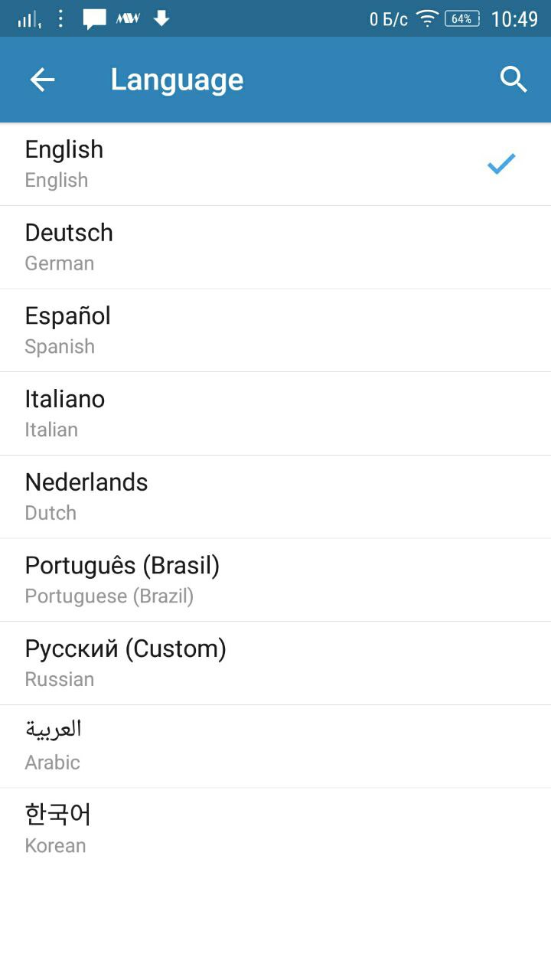This screenshot has height=980, width=551.
Task: Tap the Language header title
Action: 177,80
